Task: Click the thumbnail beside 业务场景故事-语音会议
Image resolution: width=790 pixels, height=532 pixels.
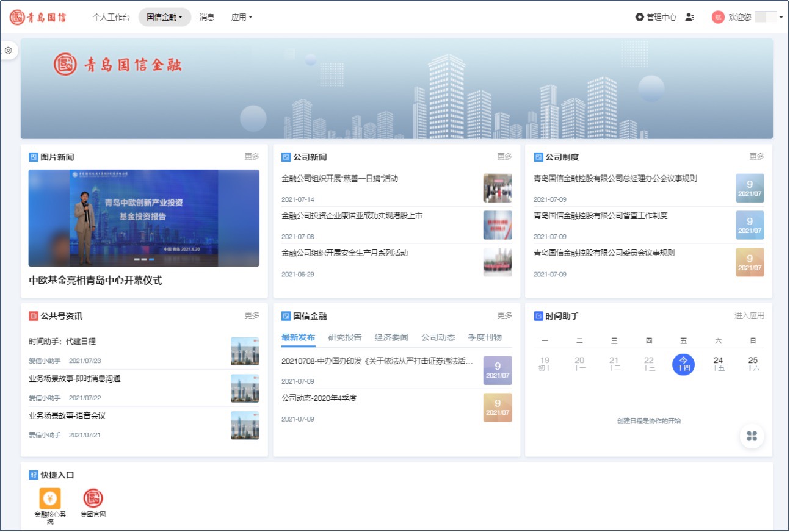Action: [245, 425]
